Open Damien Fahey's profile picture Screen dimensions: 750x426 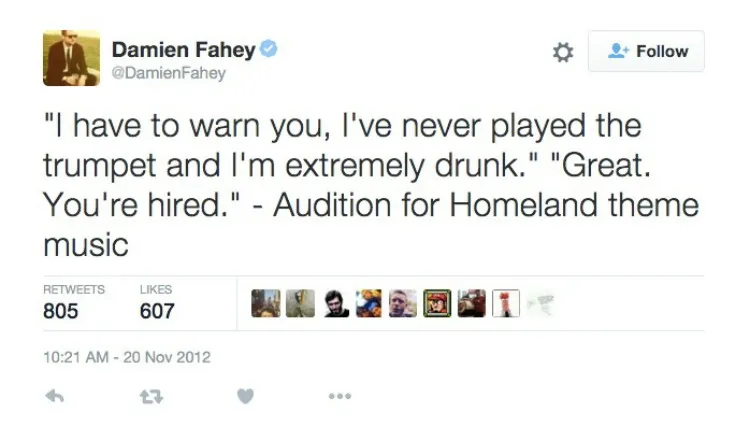point(72,58)
